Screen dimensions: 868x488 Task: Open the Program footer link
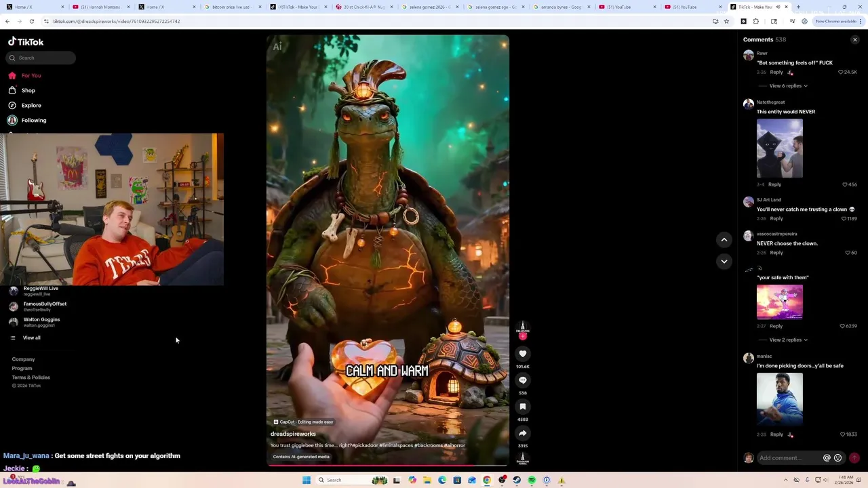(x=22, y=368)
